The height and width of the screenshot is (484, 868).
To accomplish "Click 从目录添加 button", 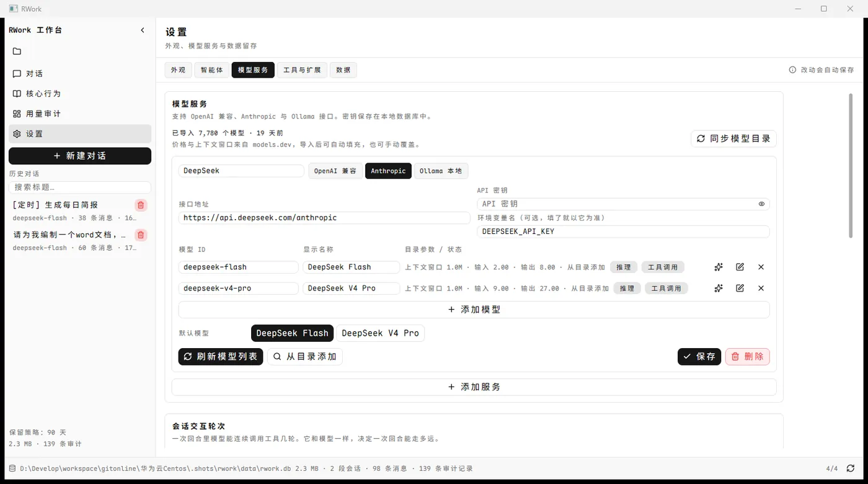I will [305, 357].
